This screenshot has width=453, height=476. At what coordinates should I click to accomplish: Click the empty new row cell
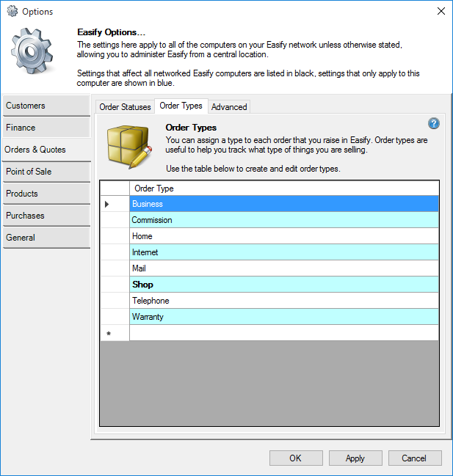point(283,333)
